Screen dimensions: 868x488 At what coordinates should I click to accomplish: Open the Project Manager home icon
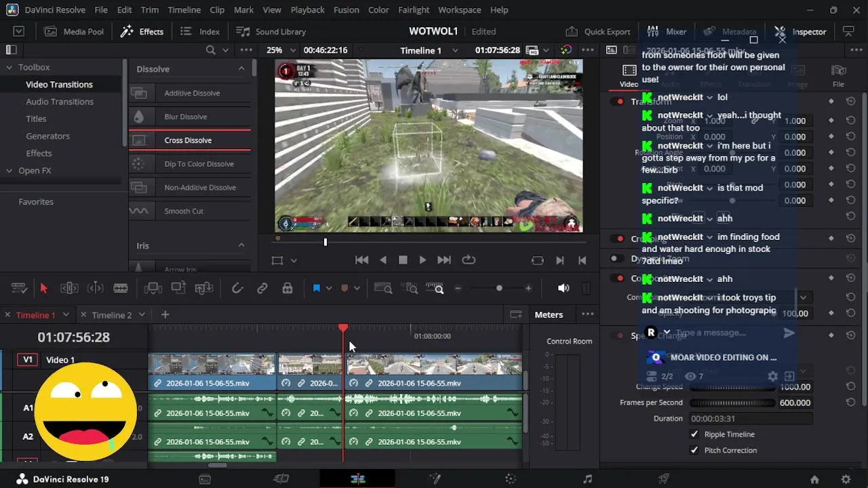[x=814, y=479]
